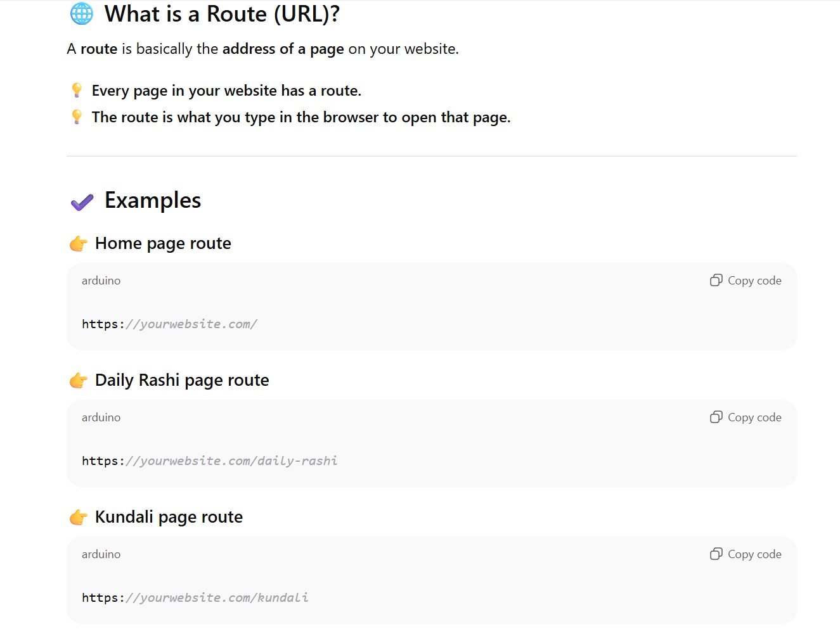
Task: Click the "What is a Route (URL)?" heading
Action: 222,14
